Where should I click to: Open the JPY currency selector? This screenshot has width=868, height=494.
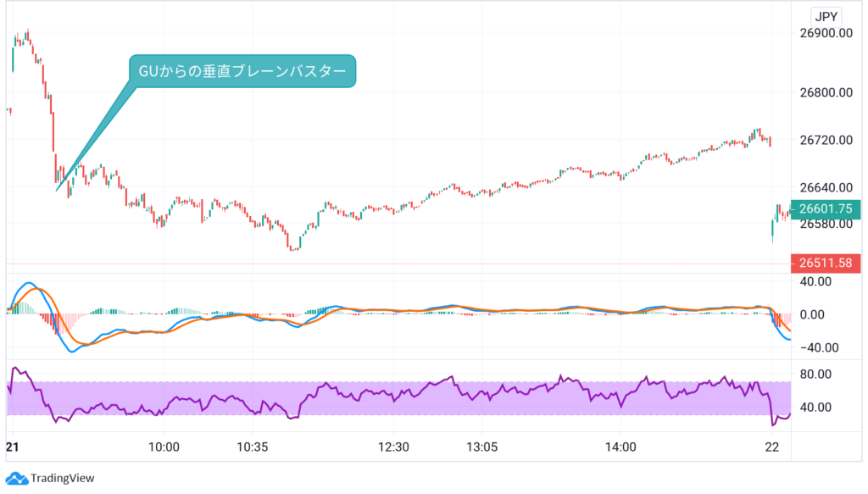(x=824, y=17)
